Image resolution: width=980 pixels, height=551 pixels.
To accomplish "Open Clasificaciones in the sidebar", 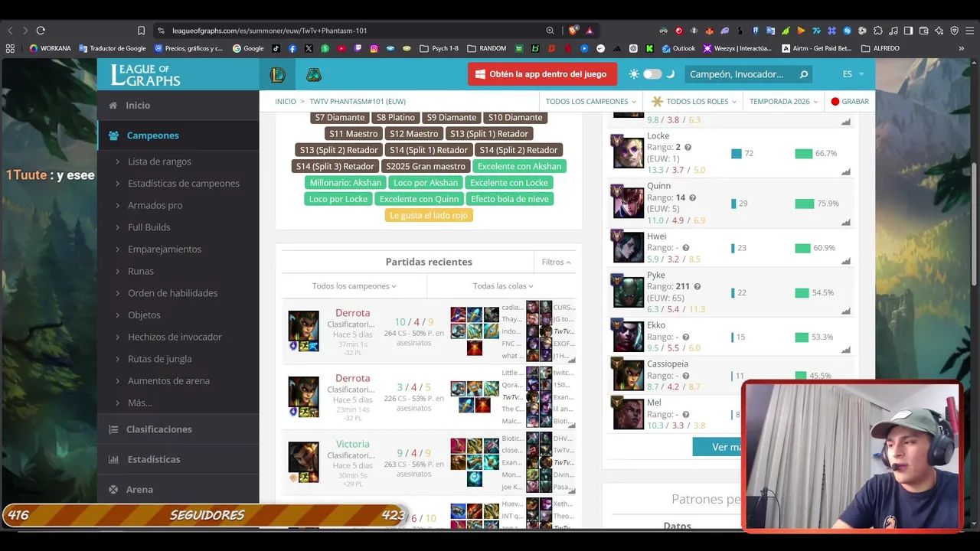I will 178,429.
